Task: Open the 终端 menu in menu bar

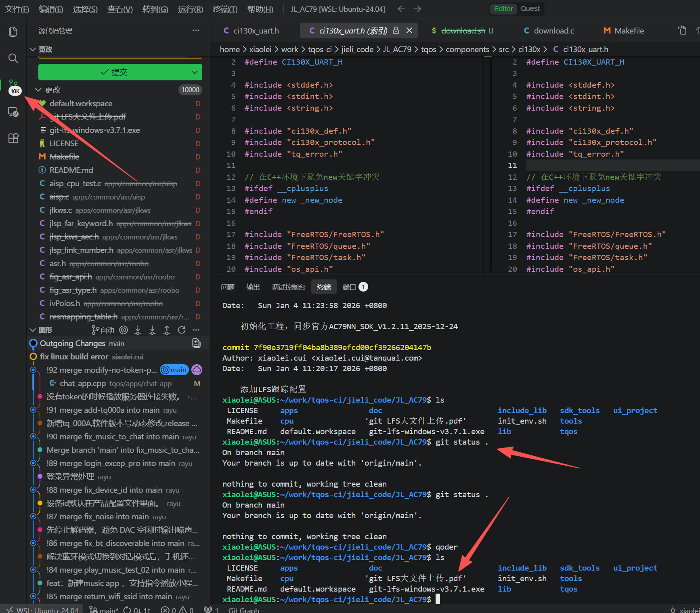Action: click(x=225, y=9)
